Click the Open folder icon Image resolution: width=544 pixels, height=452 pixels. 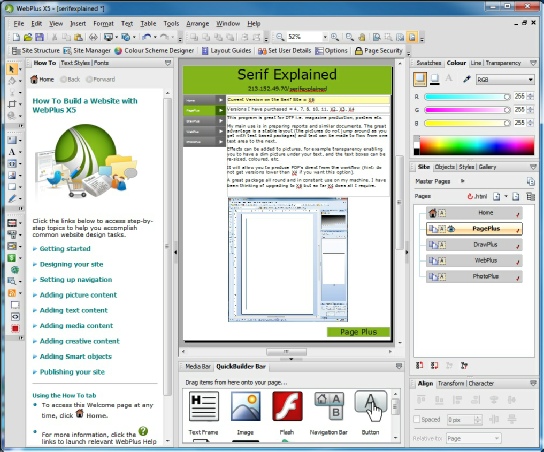point(28,37)
